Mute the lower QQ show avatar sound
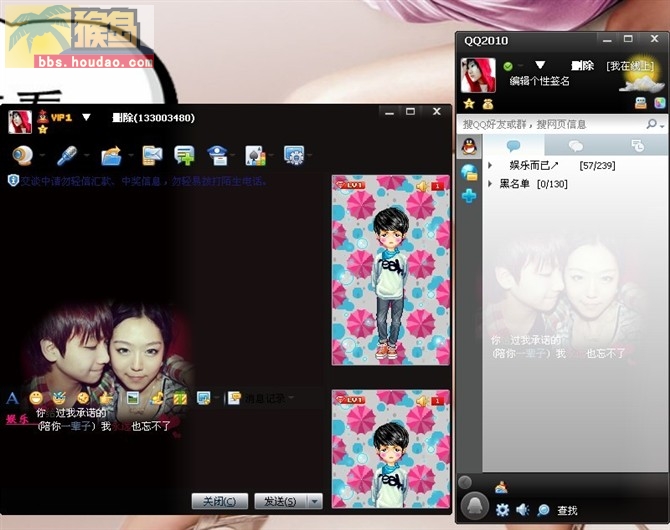This screenshot has width=670, height=530. click(x=422, y=400)
